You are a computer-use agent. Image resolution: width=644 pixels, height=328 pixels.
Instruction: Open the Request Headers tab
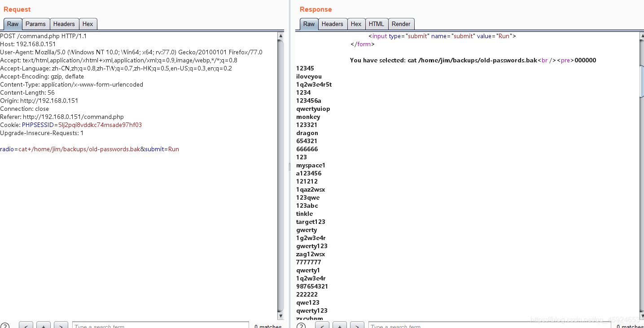coord(64,24)
